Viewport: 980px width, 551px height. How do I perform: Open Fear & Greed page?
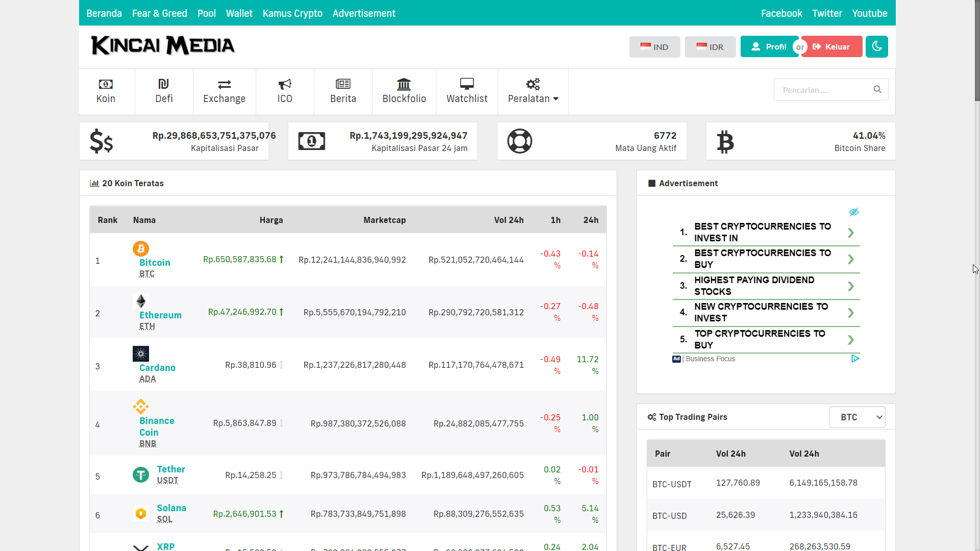coord(159,13)
